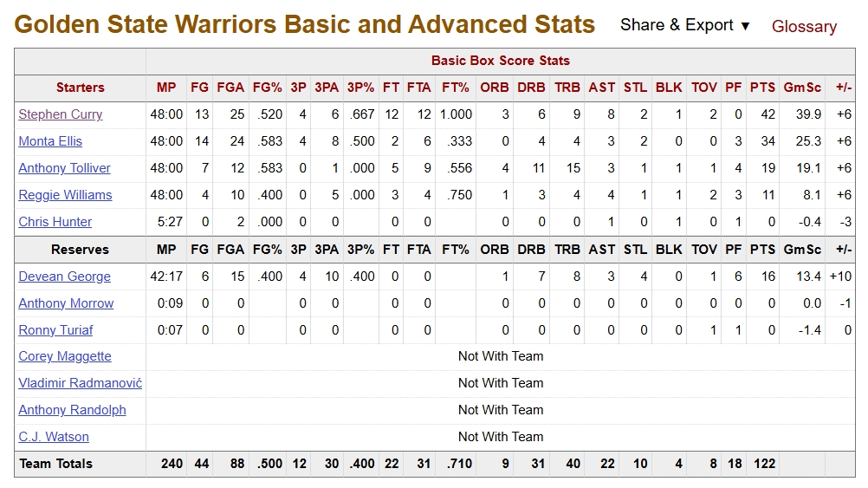Sort table by PTS column header

point(762,88)
